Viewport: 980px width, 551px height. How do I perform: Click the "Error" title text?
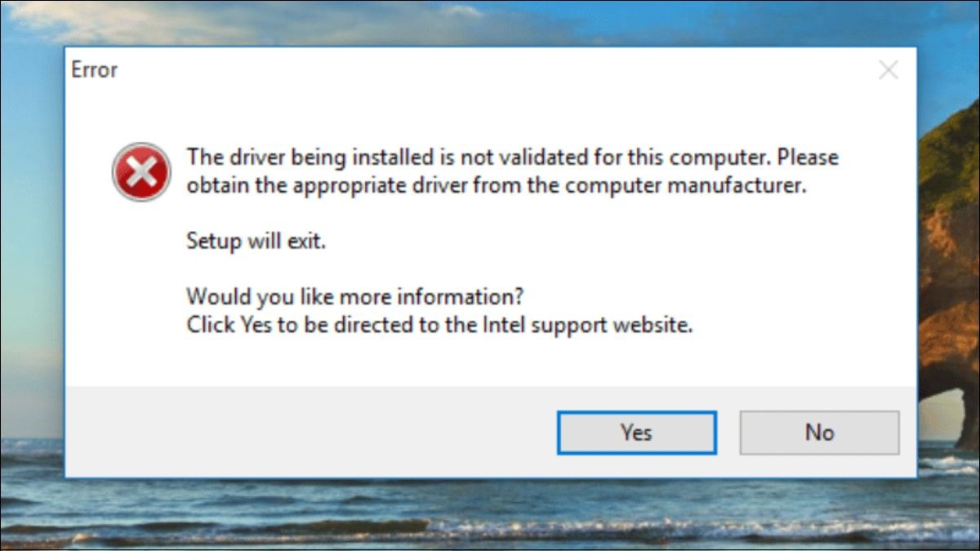[x=94, y=70]
